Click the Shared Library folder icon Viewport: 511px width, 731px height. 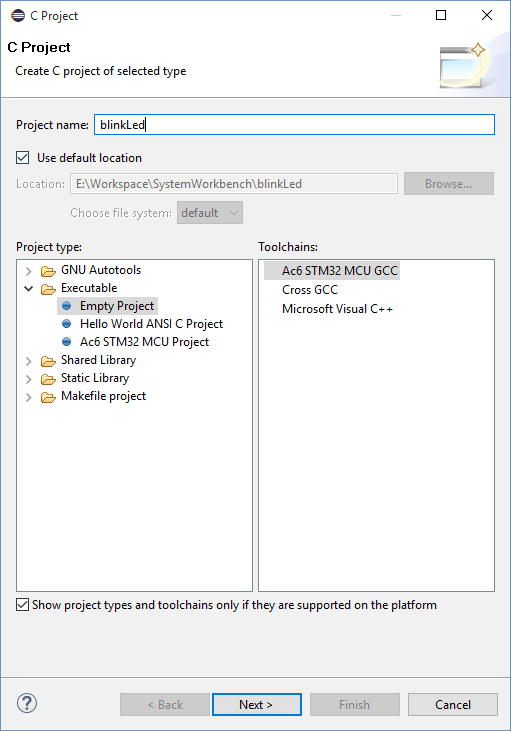[x=48, y=361]
